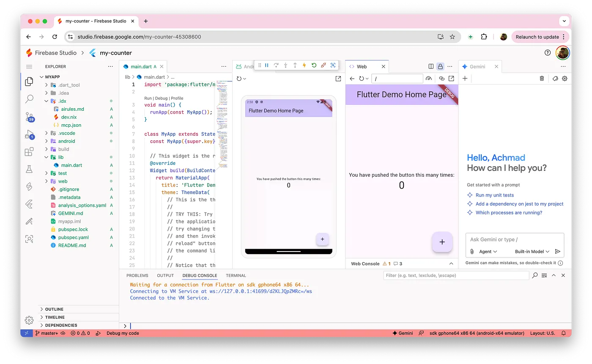Restart debug session green arrow
The width and height of the screenshot is (592, 364).
[314, 65]
